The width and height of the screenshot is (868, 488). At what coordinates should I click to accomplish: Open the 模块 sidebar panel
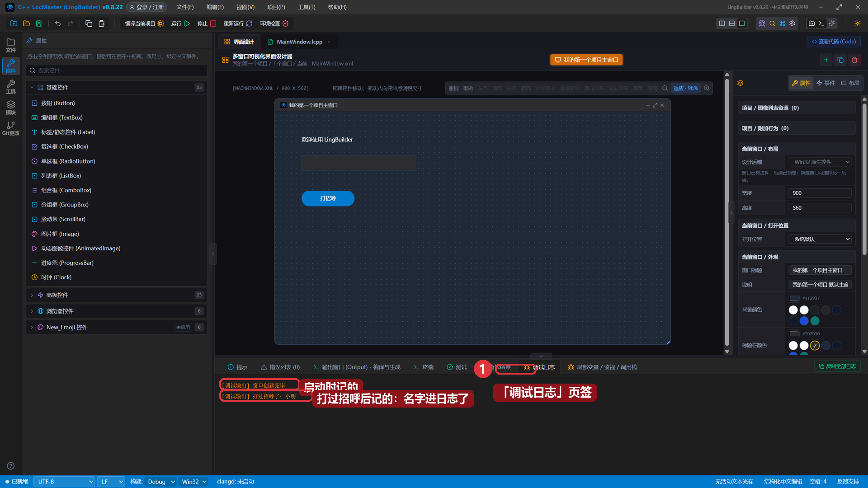point(11,108)
